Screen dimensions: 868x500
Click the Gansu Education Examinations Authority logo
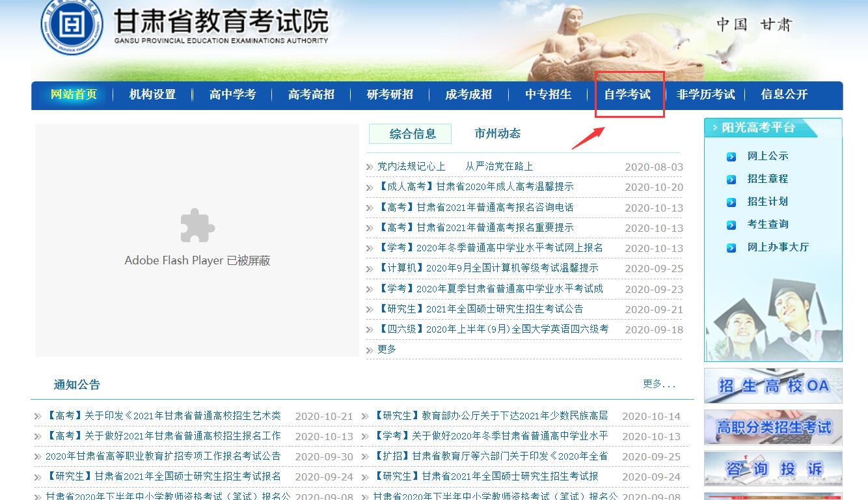click(x=72, y=26)
